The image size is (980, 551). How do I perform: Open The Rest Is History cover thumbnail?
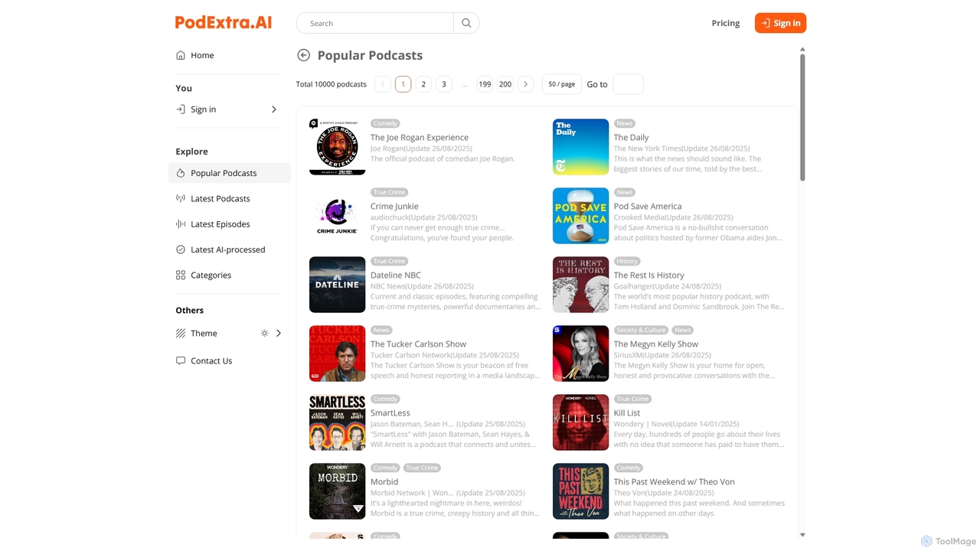coord(581,285)
